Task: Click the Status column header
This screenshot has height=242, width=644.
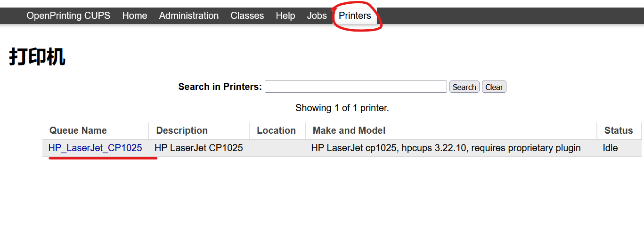Action: [x=619, y=130]
